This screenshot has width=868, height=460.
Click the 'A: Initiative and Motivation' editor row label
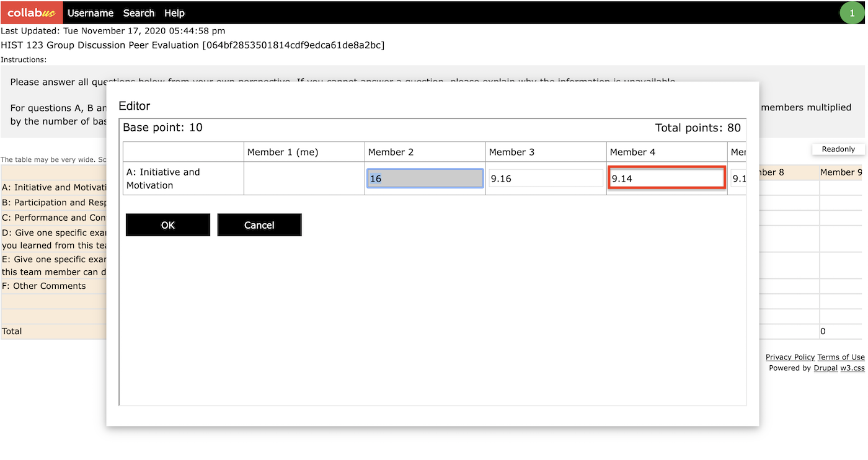[x=183, y=179]
